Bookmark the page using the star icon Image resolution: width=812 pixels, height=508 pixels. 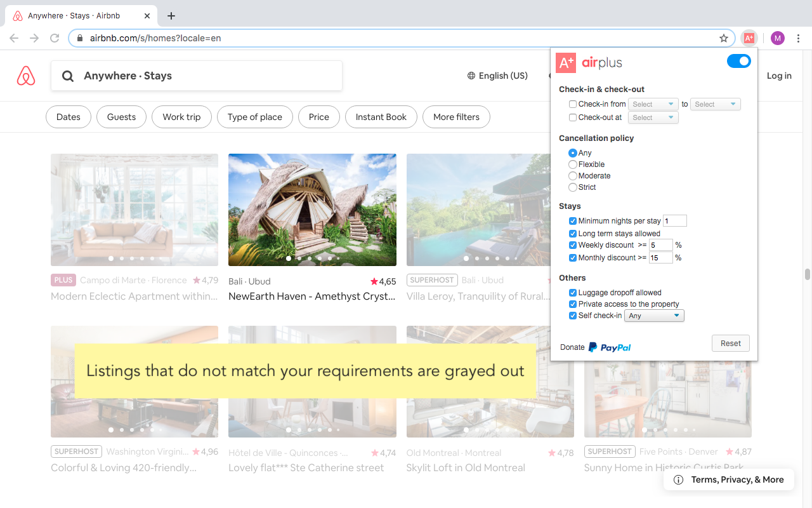723,38
